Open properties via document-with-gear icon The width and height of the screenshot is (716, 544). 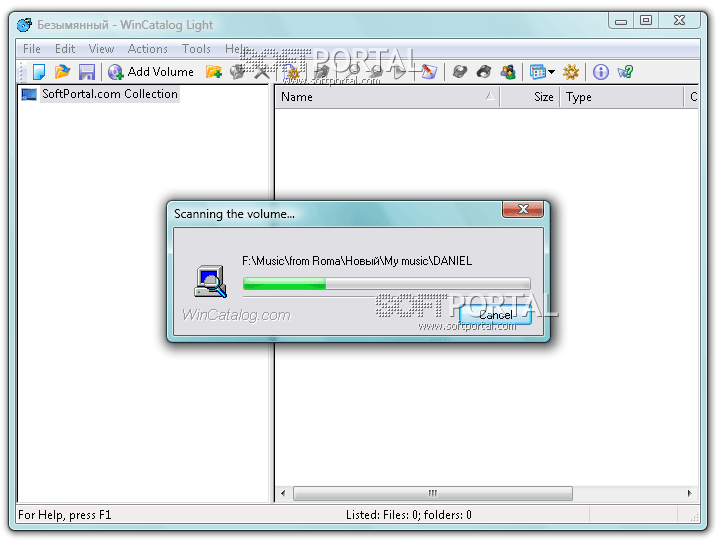(x=291, y=72)
